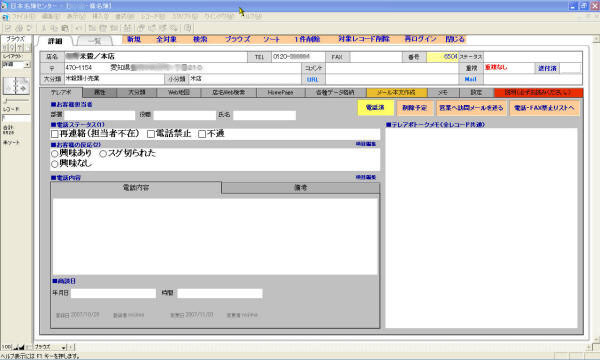This screenshot has height=360, width=600.
Task: Click the Layout mode icon in left panel
Action: (20, 47)
